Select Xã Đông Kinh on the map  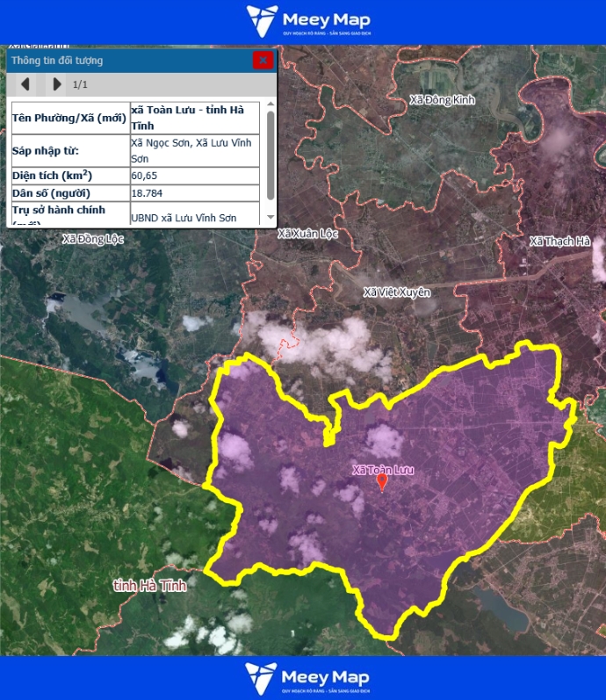[442, 100]
